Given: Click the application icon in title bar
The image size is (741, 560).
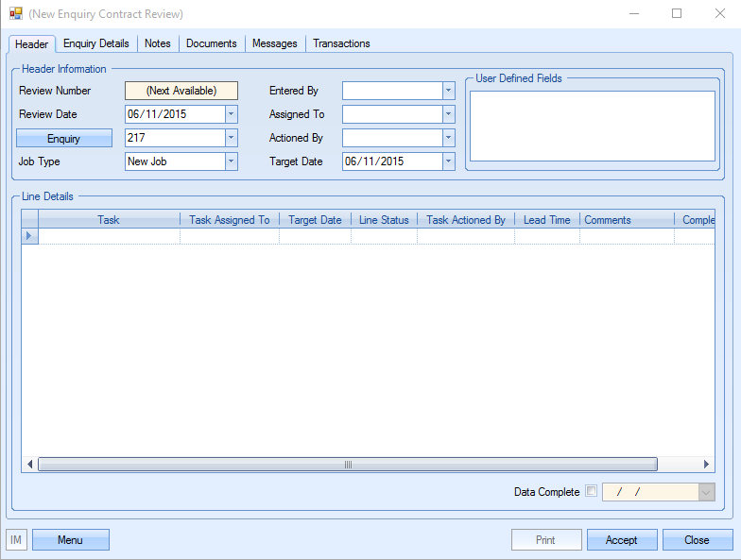Looking at the screenshot, I should pyautogui.click(x=15, y=14).
